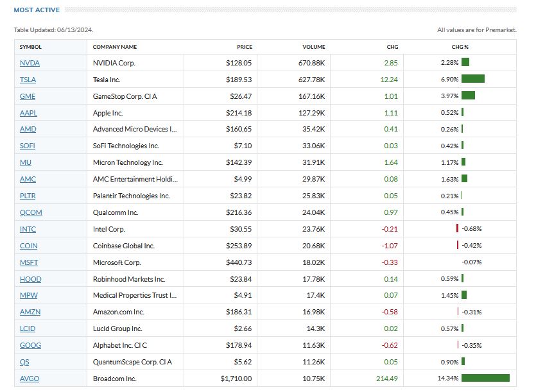Click the TSLA ticker link

pos(28,80)
